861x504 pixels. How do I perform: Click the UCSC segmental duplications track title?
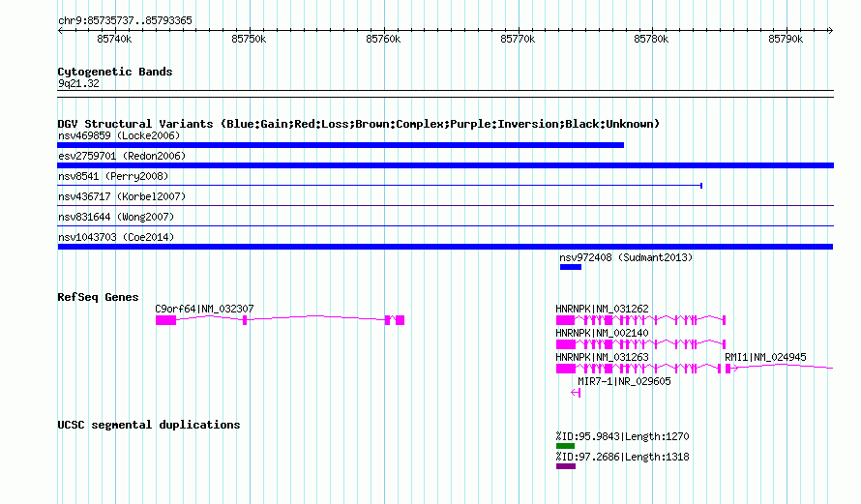click(x=149, y=425)
